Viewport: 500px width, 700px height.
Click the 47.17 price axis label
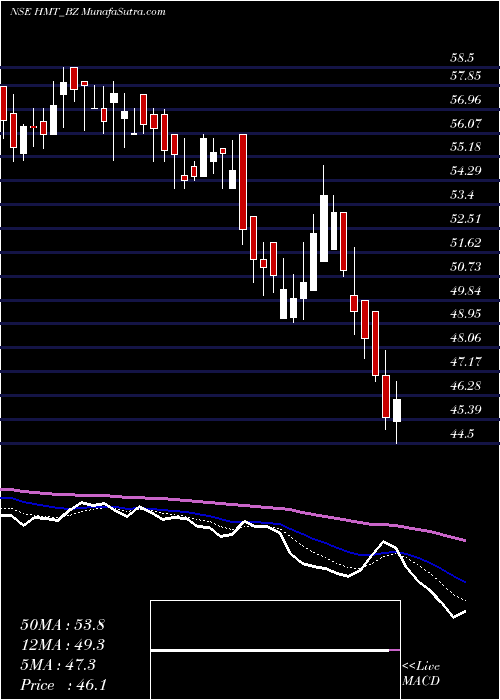click(465, 362)
